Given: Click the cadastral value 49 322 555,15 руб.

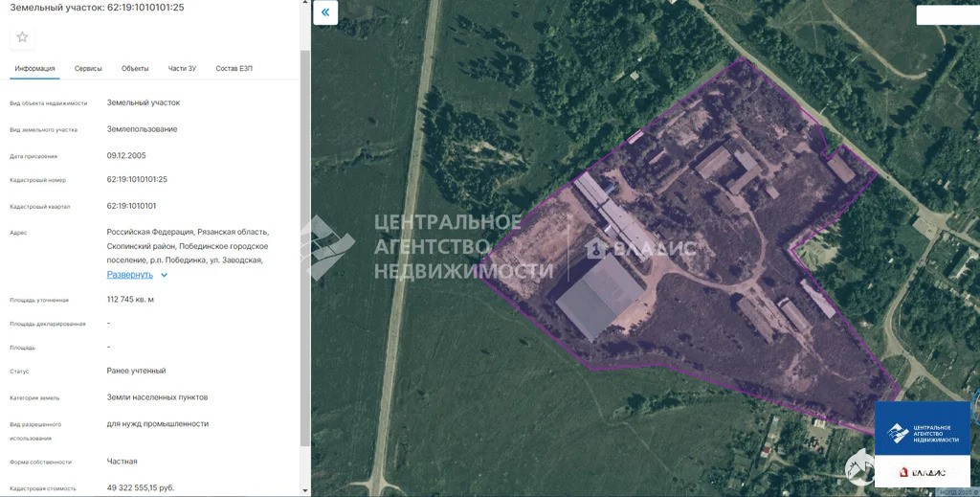Looking at the screenshot, I should pyautogui.click(x=141, y=487).
